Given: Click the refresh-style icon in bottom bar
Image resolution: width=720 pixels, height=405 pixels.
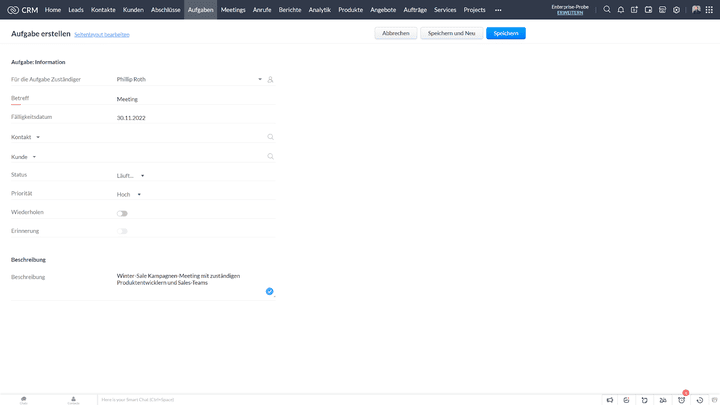Looking at the screenshot, I should (x=645, y=400).
